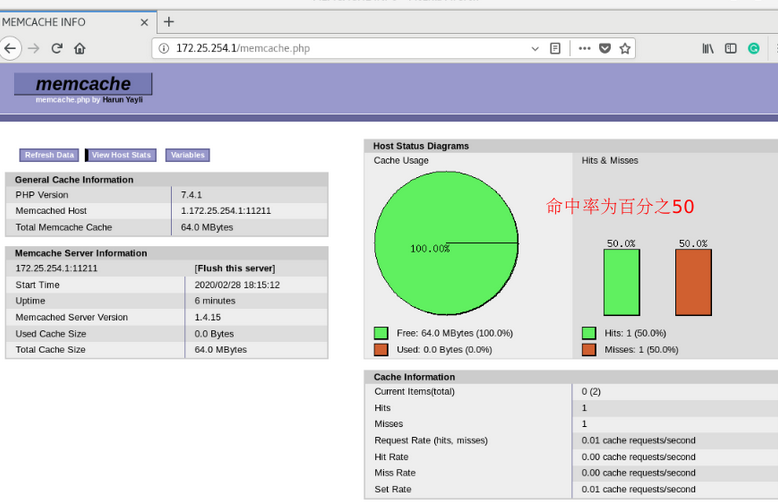Click Free: 64.0 MBytes (100.0%) legend text

(x=455, y=333)
